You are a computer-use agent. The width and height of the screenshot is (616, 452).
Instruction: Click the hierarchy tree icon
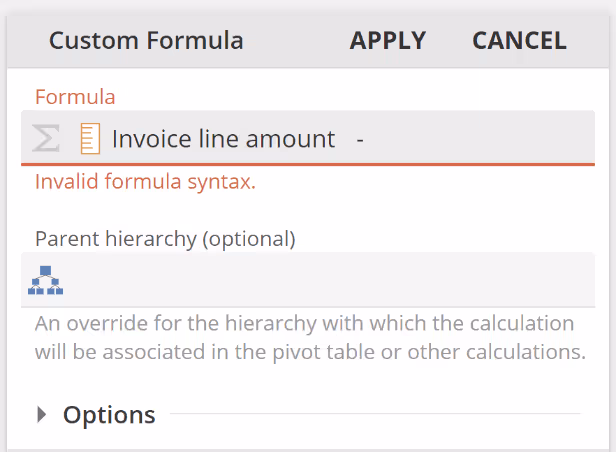pyautogui.click(x=46, y=281)
